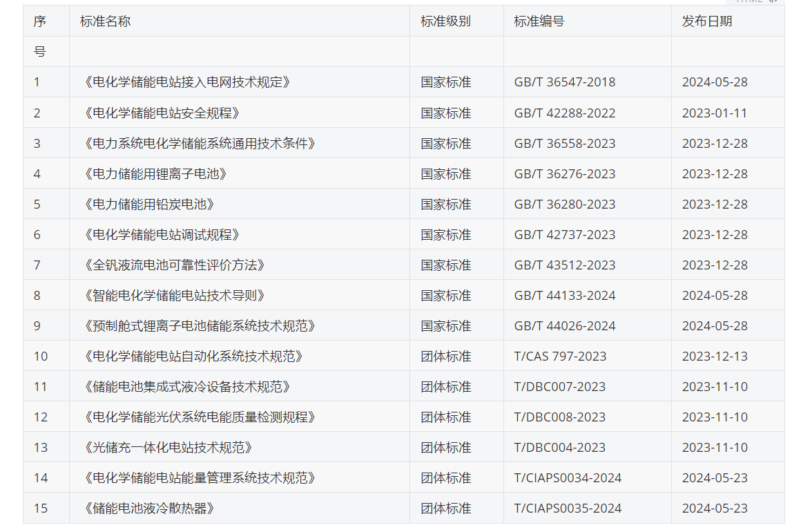This screenshot has width=812, height=532.
Task: Select《电化学储能电站接入电网技术规定》standard name
Action: (186, 82)
